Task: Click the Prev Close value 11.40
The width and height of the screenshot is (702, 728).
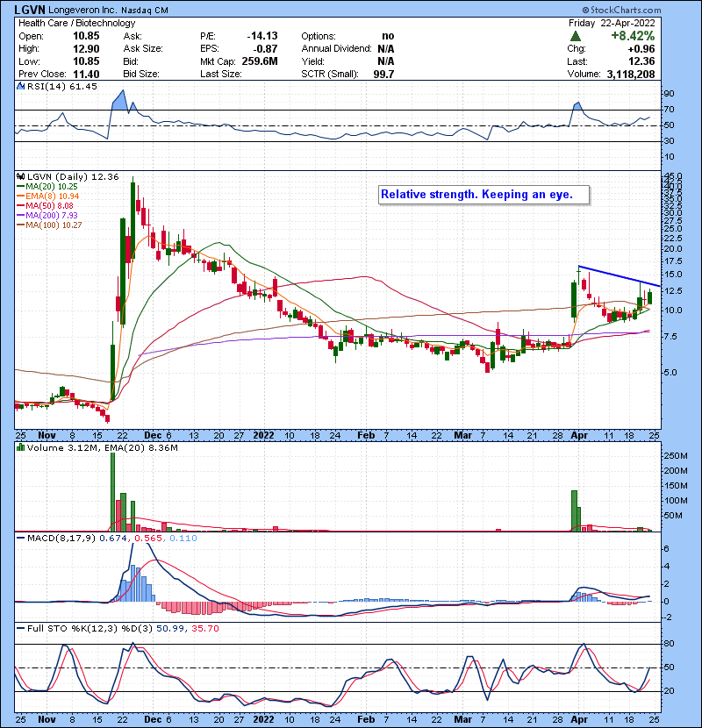Action: tap(86, 75)
